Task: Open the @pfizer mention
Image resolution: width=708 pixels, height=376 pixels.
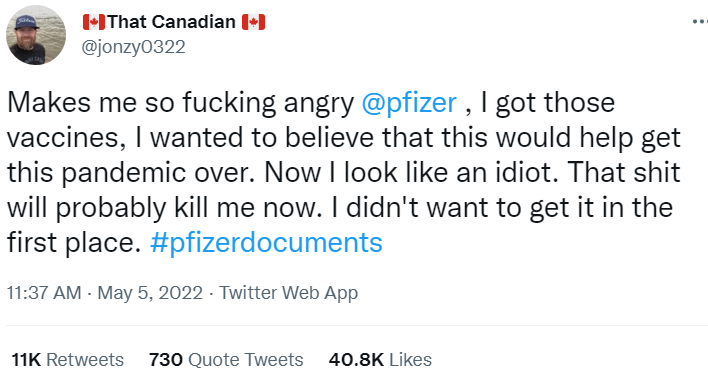Action: 409,102
